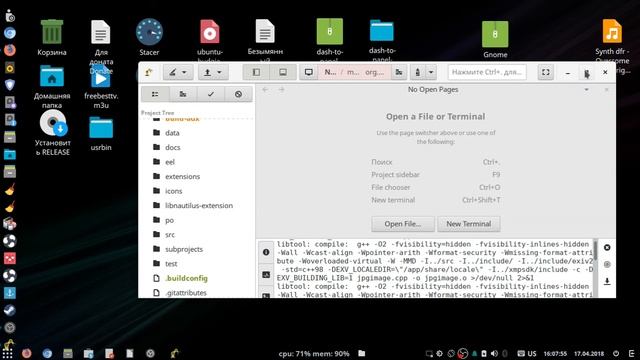Viewport: 640px width, 360px height.
Task: Click the 'Project sidebar' shortcut row
Action: 436,175
